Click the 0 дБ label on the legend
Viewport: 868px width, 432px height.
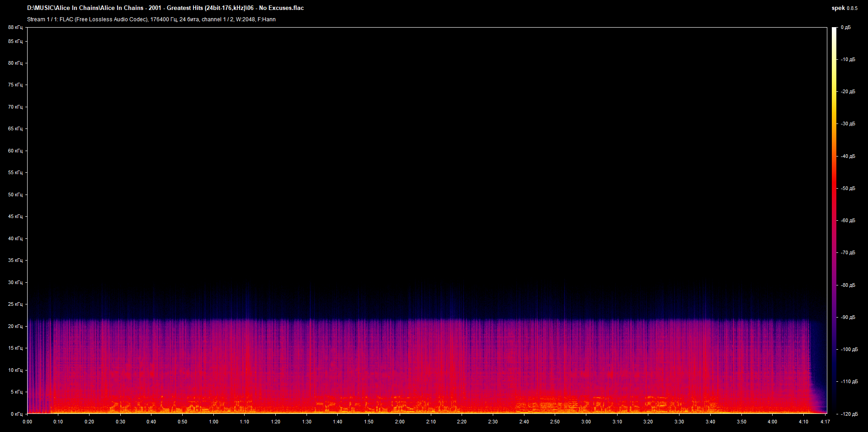point(846,27)
